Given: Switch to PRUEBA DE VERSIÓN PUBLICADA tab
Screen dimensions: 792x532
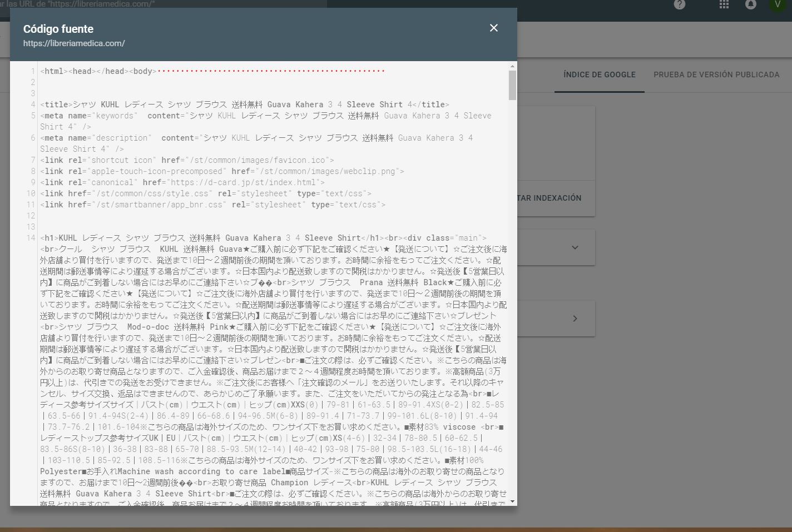Looking at the screenshot, I should coord(716,74).
